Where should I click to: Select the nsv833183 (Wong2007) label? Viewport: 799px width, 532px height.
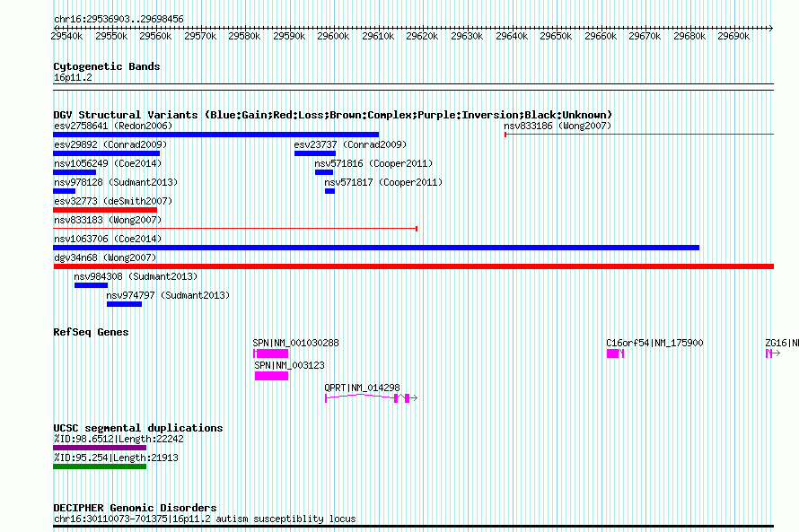(108, 220)
